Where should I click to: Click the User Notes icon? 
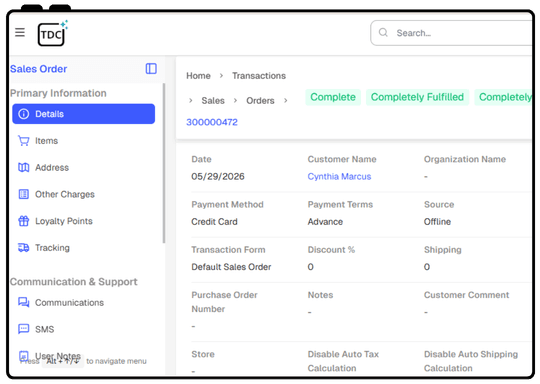(23, 355)
